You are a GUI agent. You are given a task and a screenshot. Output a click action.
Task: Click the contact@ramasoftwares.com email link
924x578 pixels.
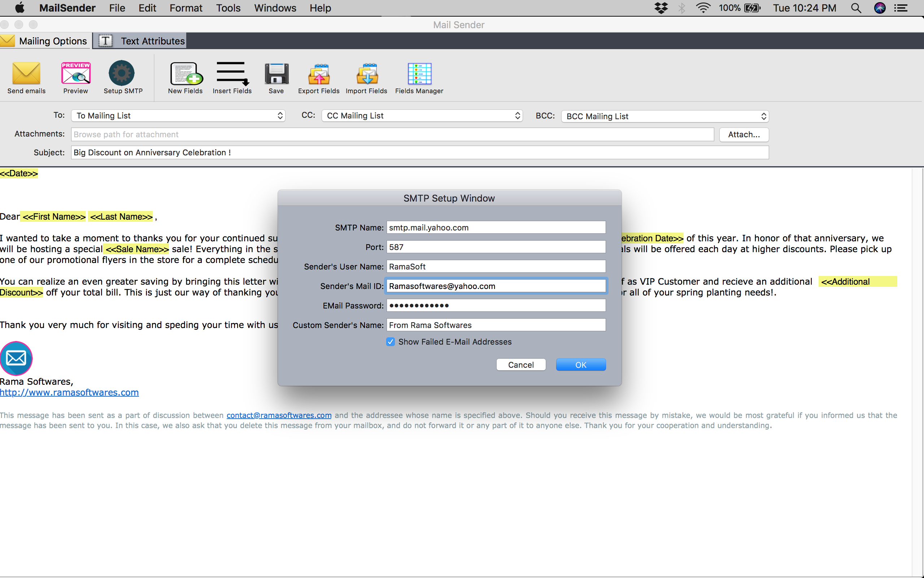(279, 415)
